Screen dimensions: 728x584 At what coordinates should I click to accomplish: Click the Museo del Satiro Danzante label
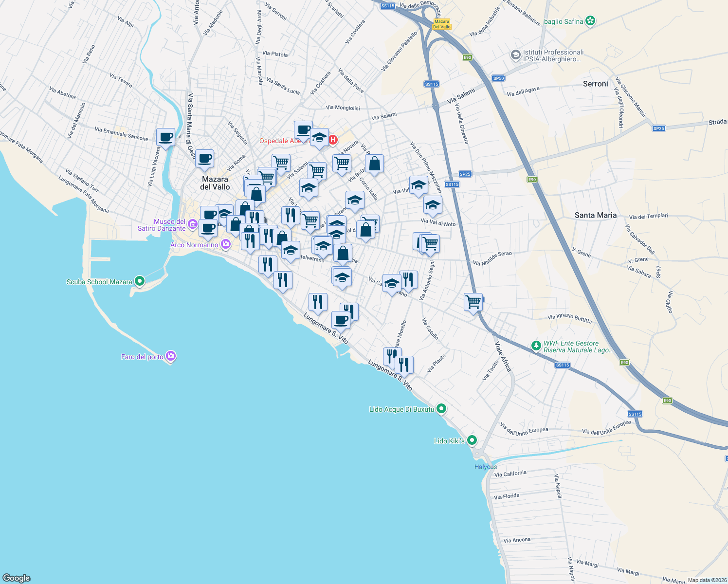tap(162, 225)
